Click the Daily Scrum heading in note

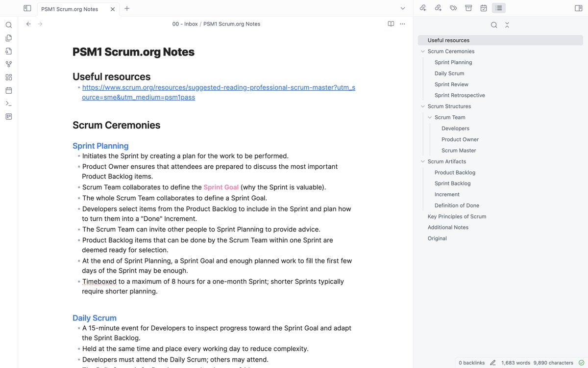(x=95, y=318)
